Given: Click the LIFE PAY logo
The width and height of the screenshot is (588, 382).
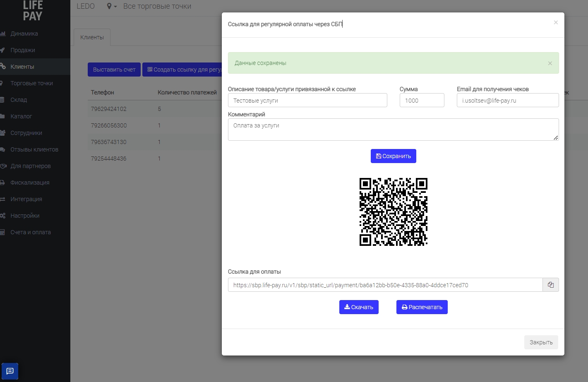Looking at the screenshot, I should pyautogui.click(x=33, y=11).
